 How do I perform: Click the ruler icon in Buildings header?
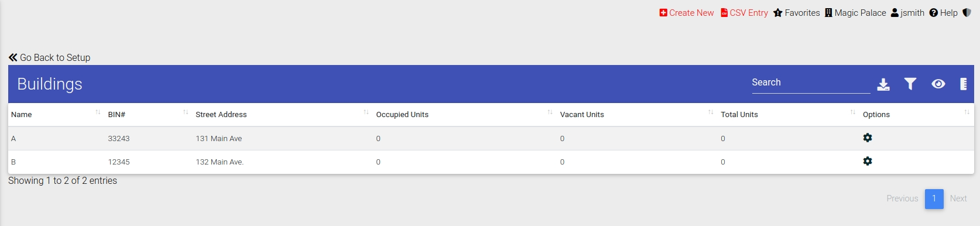[x=963, y=84]
